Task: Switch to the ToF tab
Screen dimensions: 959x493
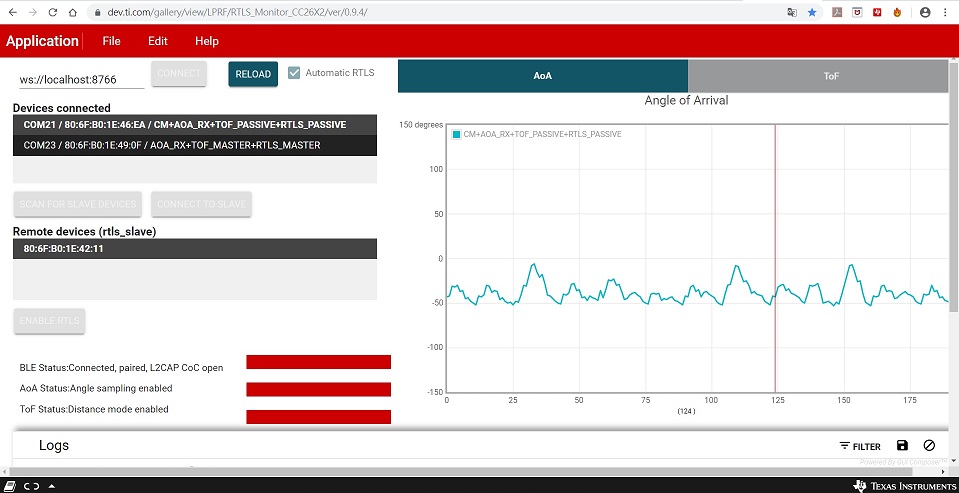Action: point(818,76)
